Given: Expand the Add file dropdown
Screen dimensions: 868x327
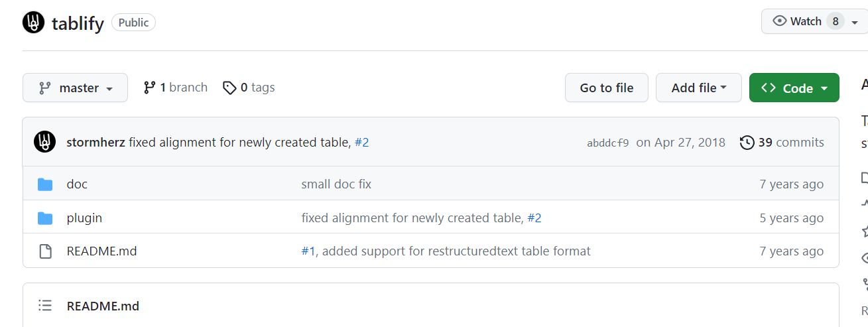Looking at the screenshot, I should 698,88.
